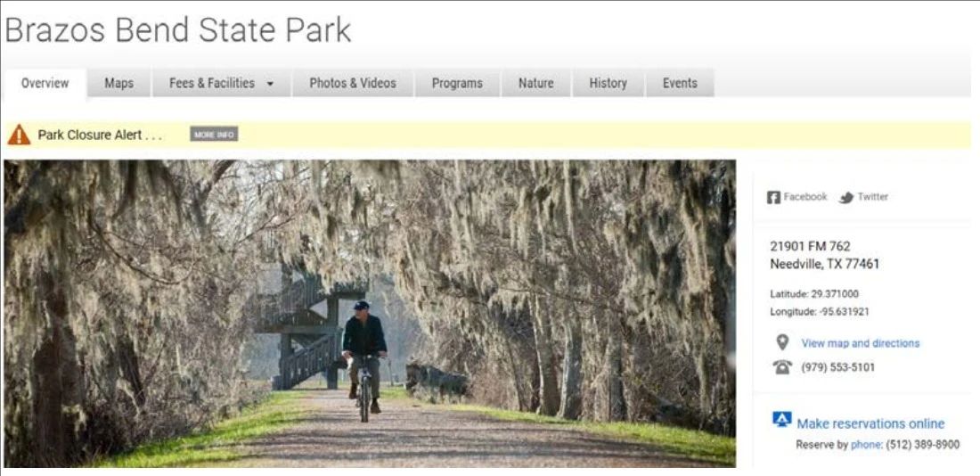Select the Overview tab

click(x=45, y=83)
